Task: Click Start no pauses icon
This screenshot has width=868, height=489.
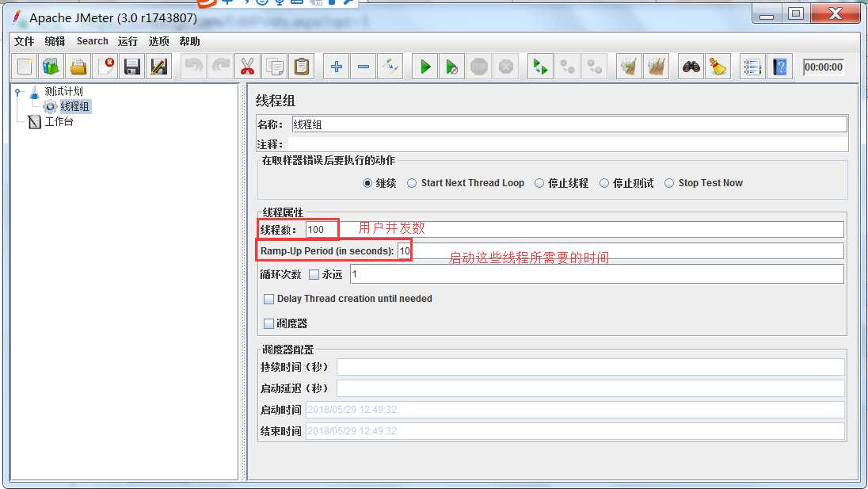Action: coord(451,67)
